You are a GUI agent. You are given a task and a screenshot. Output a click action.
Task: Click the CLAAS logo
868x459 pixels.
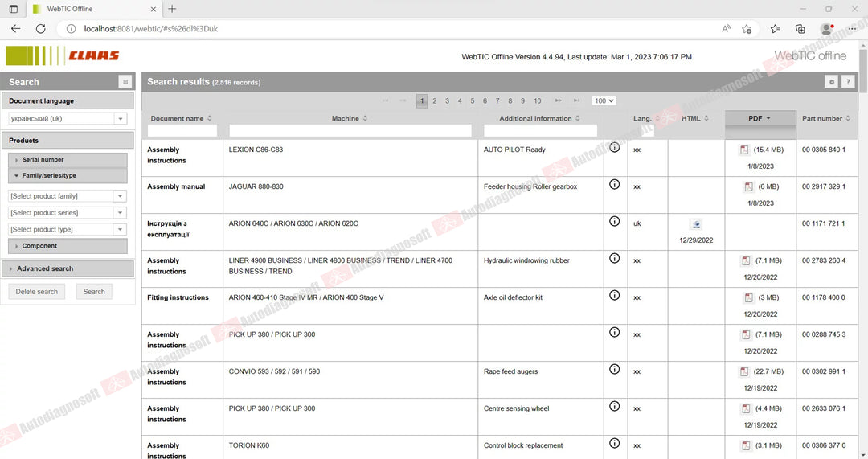click(62, 56)
